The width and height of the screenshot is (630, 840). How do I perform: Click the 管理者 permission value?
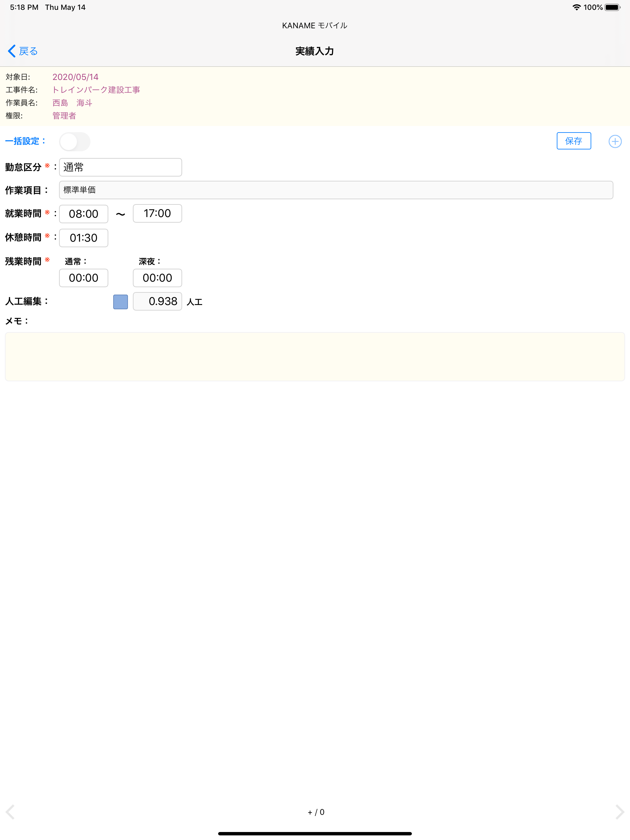pyautogui.click(x=64, y=116)
